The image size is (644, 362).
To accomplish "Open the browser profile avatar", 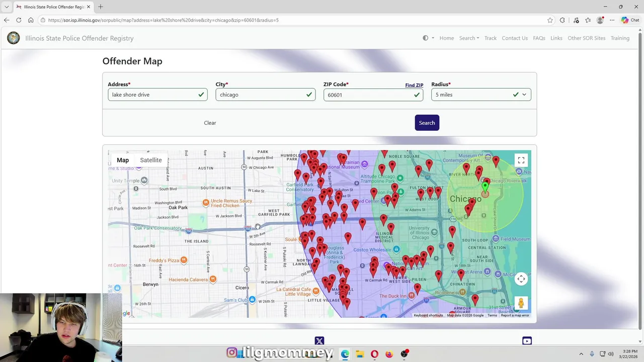I will pos(600,20).
